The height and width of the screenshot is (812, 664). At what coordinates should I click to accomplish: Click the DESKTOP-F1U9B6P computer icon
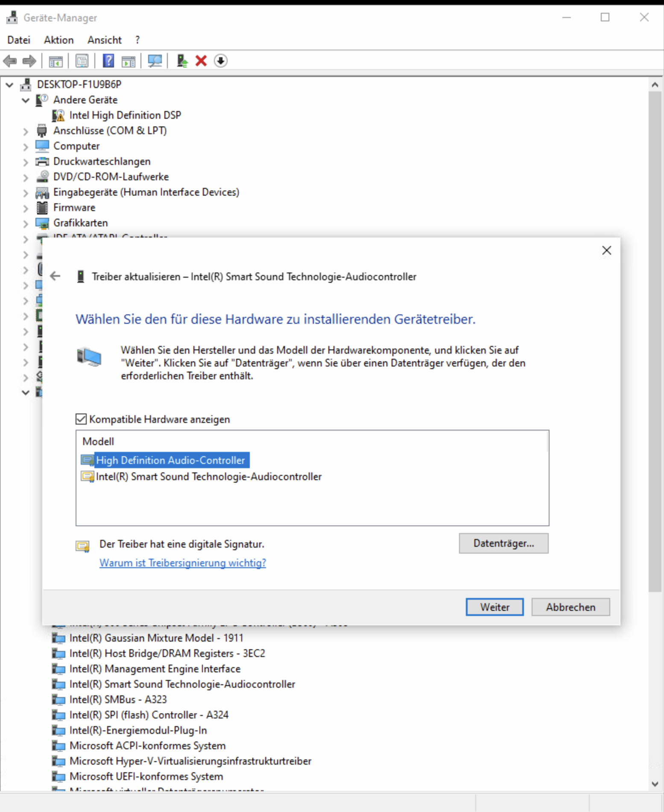click(26, 85)
